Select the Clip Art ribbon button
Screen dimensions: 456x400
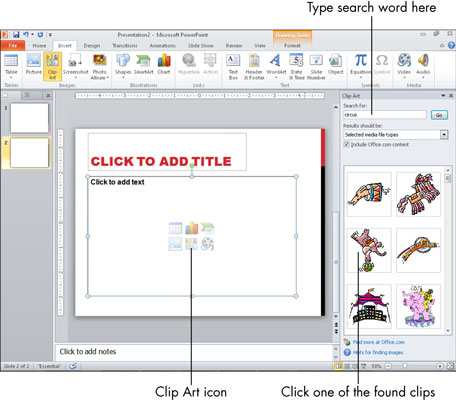(52, 66)
